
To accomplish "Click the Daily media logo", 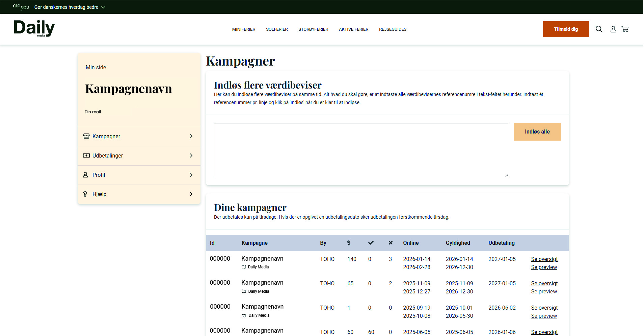I will [x=34, y=28].
